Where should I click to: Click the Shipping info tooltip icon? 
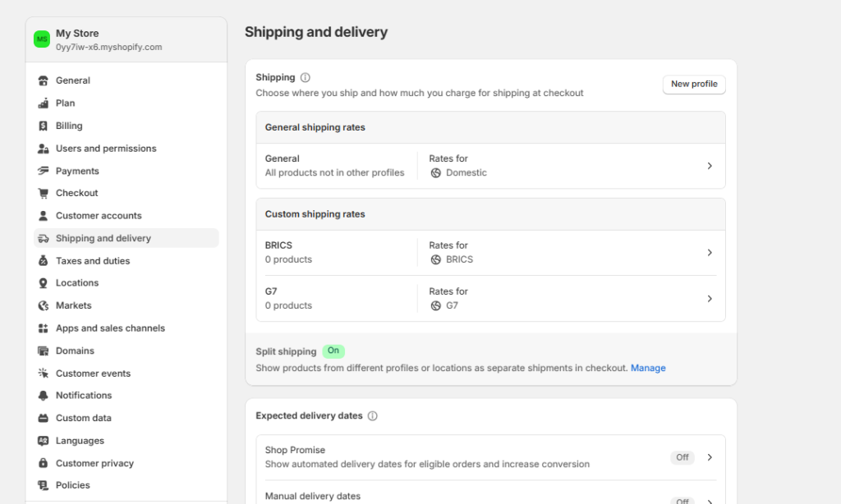point(305,76)
